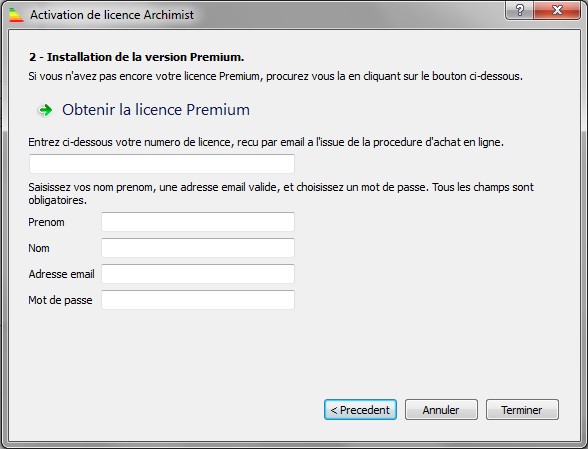Click the green arrow icon
This screenshot has height=449, width=588.
pyautogui.click(x=46, y=110)
